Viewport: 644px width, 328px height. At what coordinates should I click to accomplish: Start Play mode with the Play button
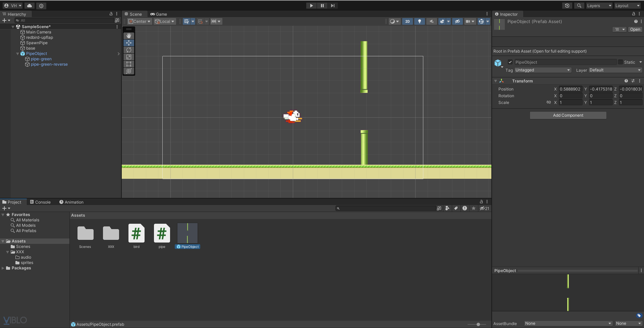(311, 6)
